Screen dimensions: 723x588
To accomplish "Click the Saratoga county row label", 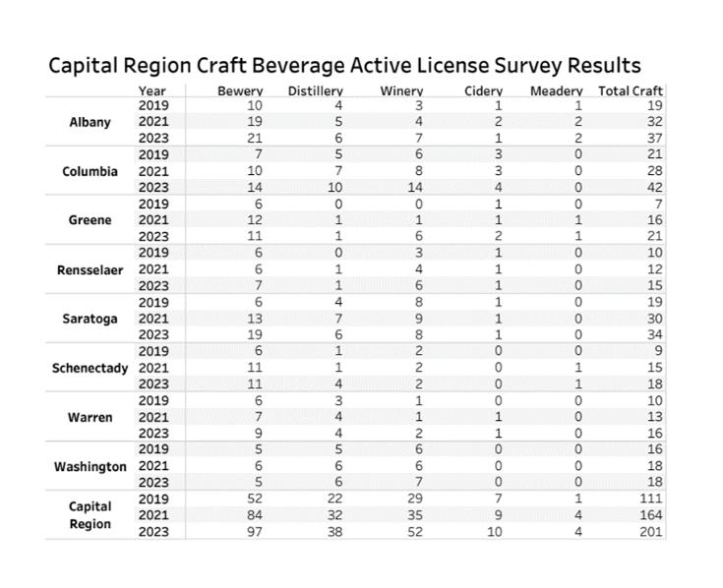I will pyautogui.click(x=90, y=319).
